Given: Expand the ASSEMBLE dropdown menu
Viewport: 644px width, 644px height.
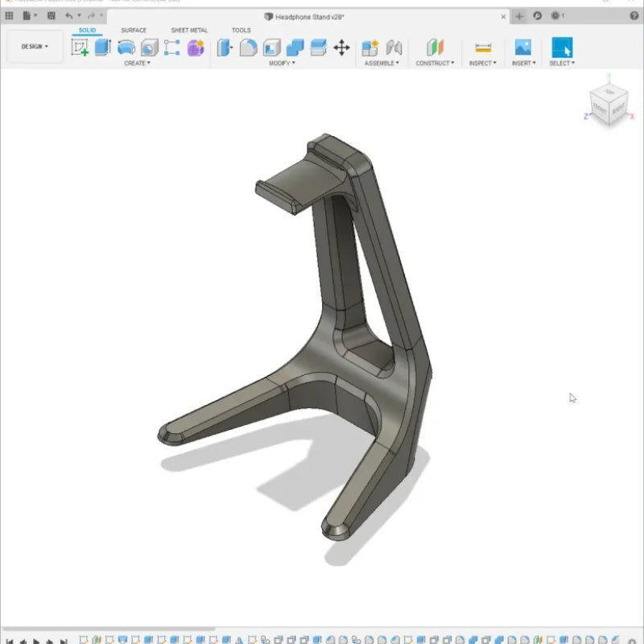Looking at the screenshot, I should coord(382,64).
